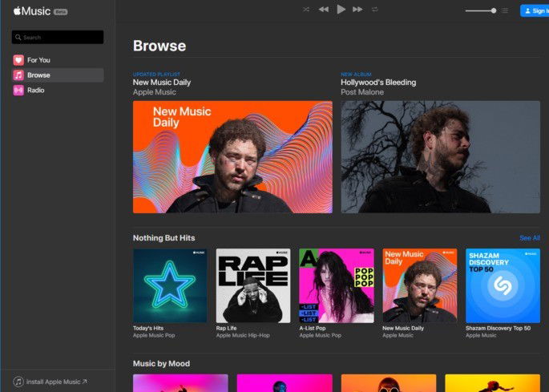Click the Rap Life caption
The width and height of the screenshot is (549, 392).
pyautogui.click(x=227, y=328)
